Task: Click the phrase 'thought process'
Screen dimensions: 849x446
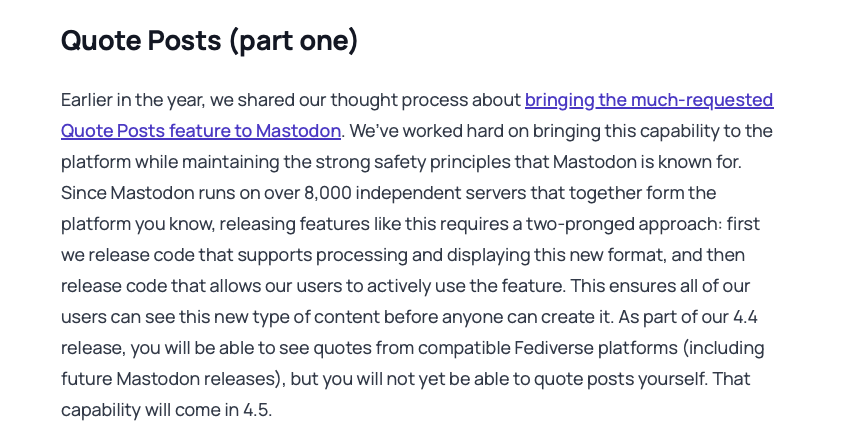Action: (x=399, y=100)
